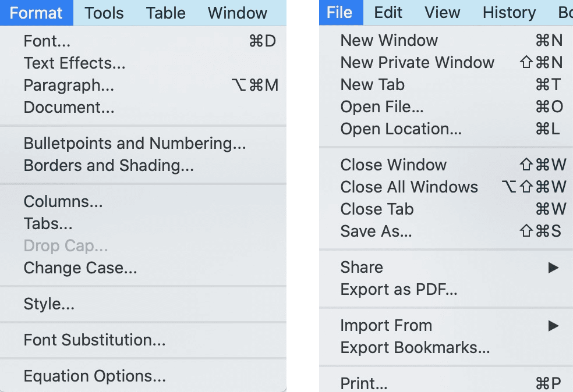
Task: Open the Font... dialog from Format menu
Action: click(x=47, y=41)
